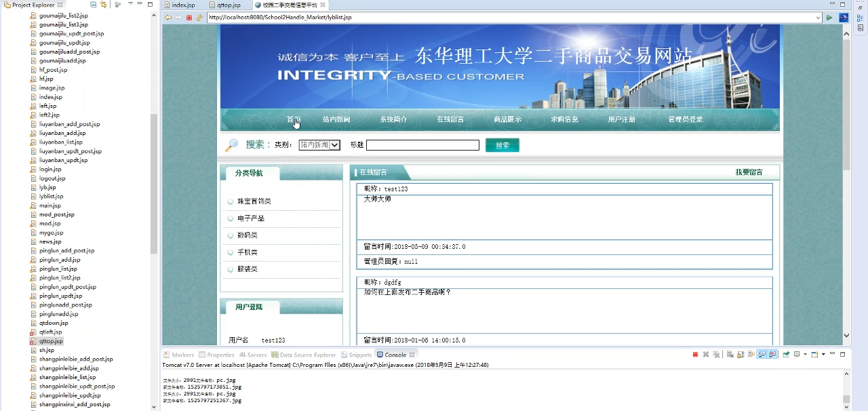Open the Properties view tab
The image size is (868, 411).
tap(216, 355)
